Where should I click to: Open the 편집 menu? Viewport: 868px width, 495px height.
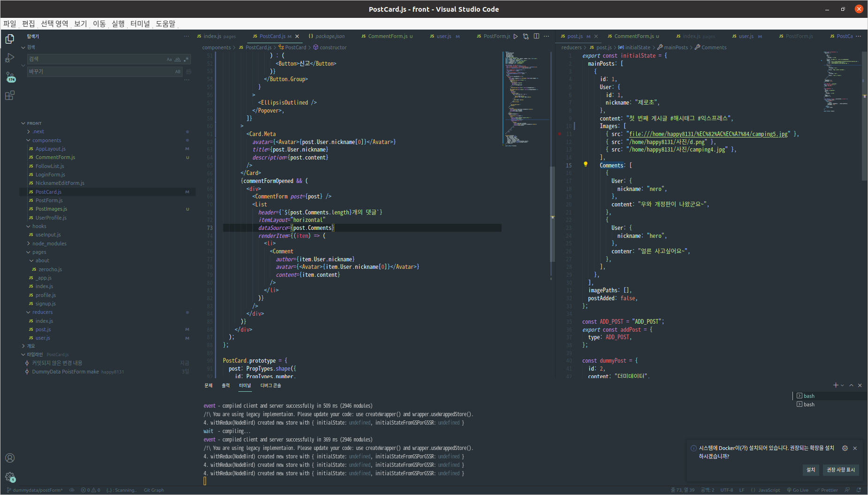tap(28, 23)
